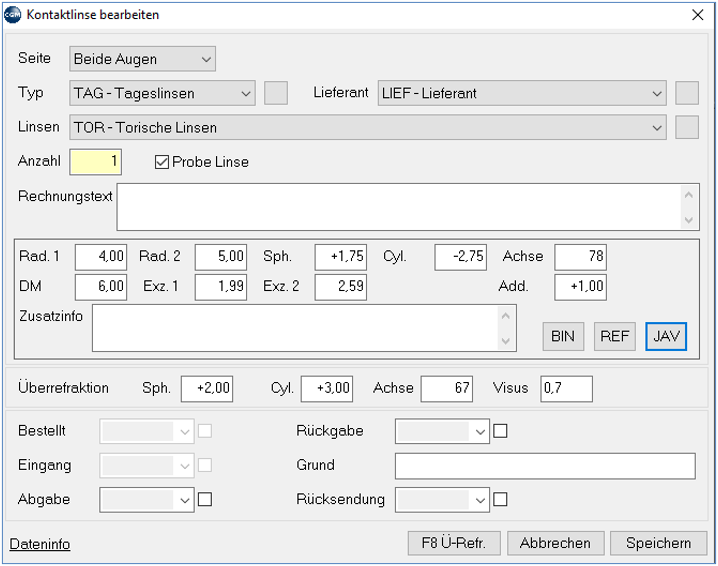Toggle the Eingang checkbox

coord(205,466)
